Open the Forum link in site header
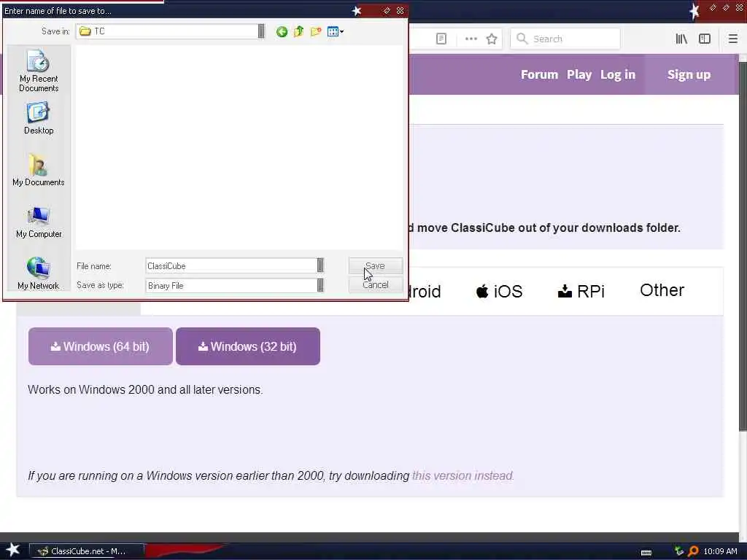 pos(539,75)
